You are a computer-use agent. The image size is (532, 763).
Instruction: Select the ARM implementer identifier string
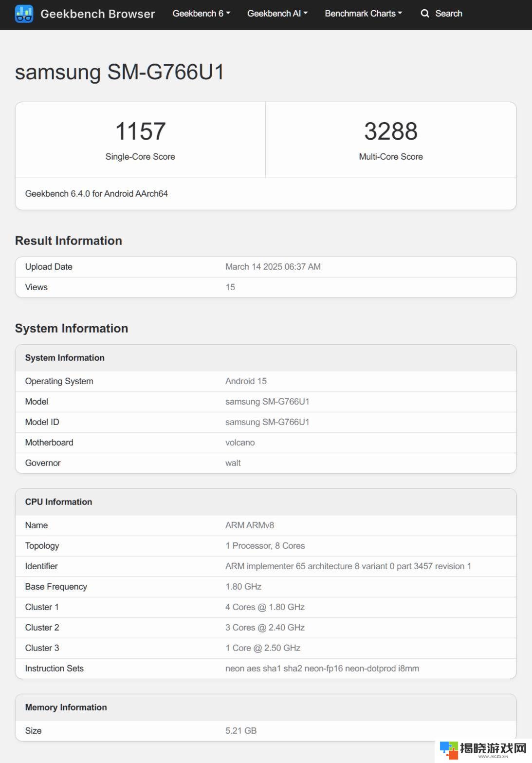click(348, 566)
